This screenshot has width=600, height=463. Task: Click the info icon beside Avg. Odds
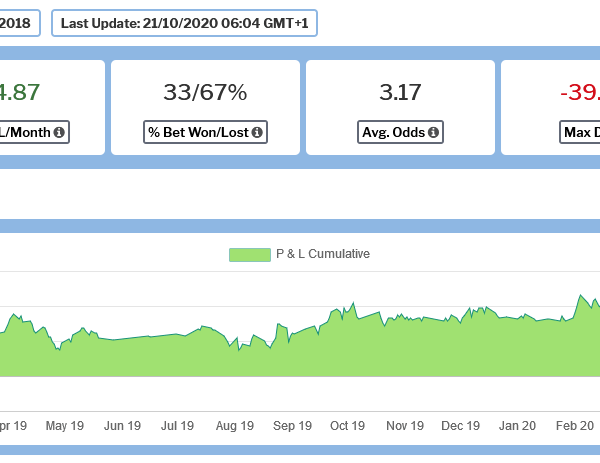click(434, 132)
